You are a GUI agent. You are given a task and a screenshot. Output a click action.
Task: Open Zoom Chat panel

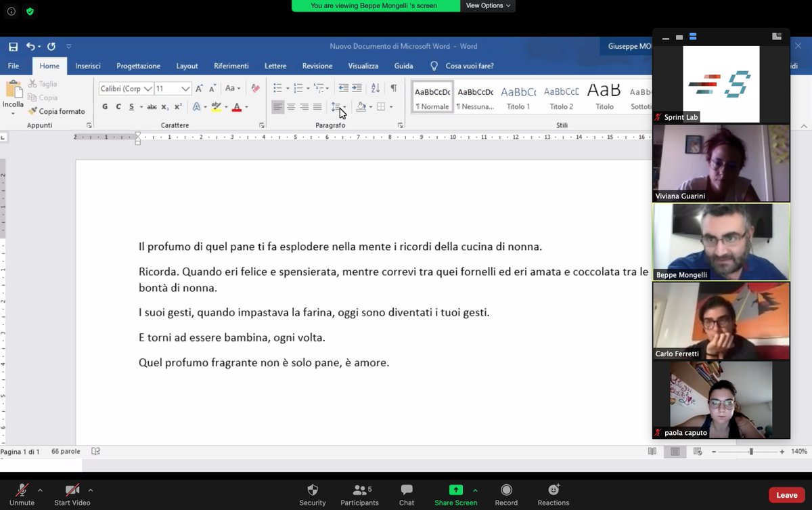pyautogui.click(x=407, y=494)
